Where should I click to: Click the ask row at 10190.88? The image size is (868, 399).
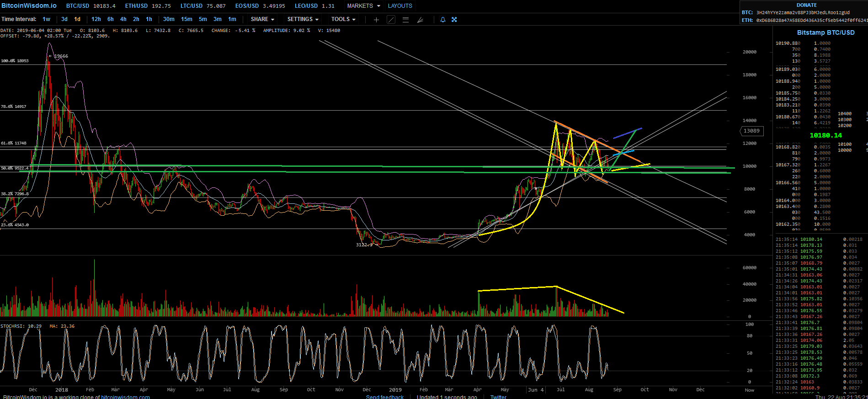(x=803, y=43)
